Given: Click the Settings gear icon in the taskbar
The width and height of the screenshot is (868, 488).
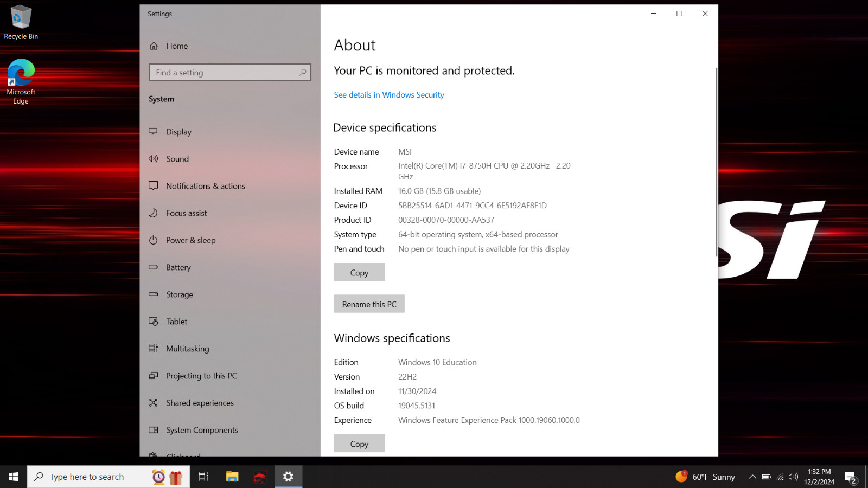Looking at the screenshot, I should [x=289, y=477].
